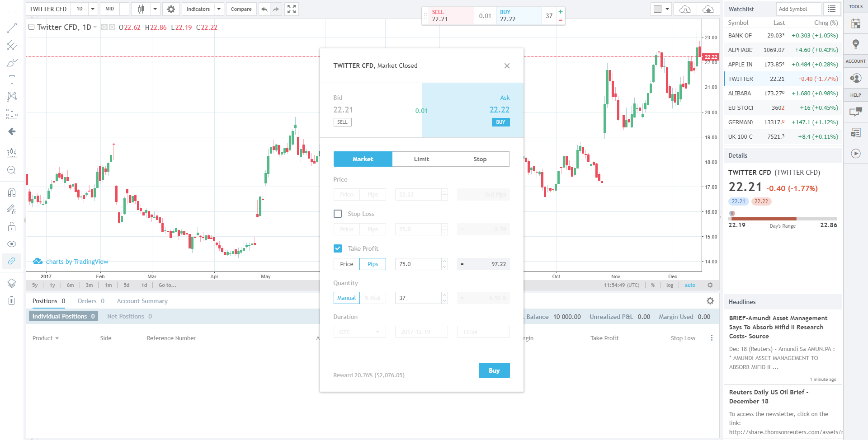Open the Account Summary tab
The image size is (868, 440).
pyautogui.click(x=142, y=301)
